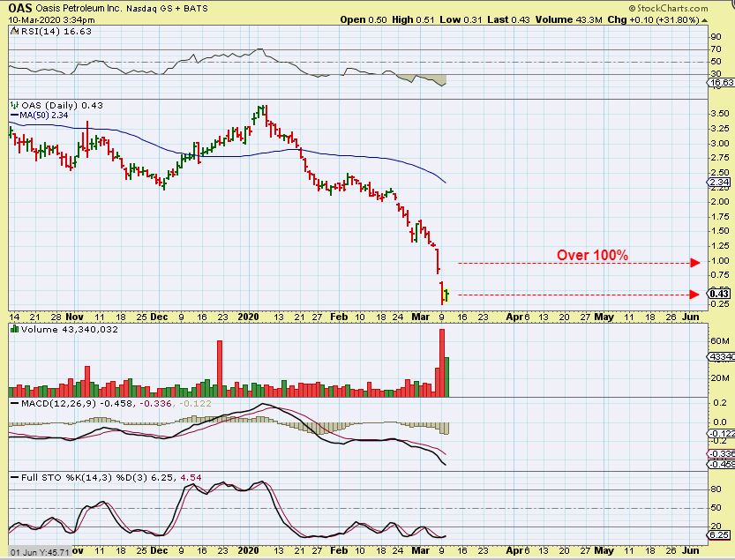This screenshot has width=735, height=560.
Task: Click the blue MA(50) legend line marker
Action: click(14, 115)
